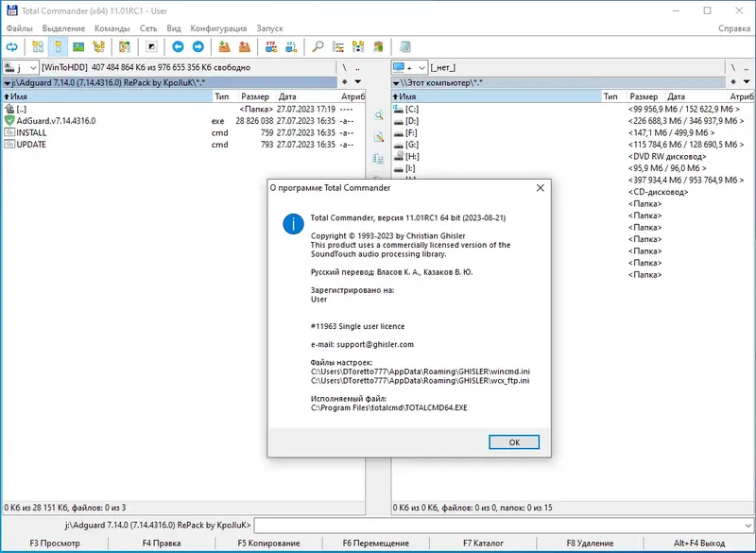Click the pack files toolbar icon

pyautogui.click(x=224, y=46)
